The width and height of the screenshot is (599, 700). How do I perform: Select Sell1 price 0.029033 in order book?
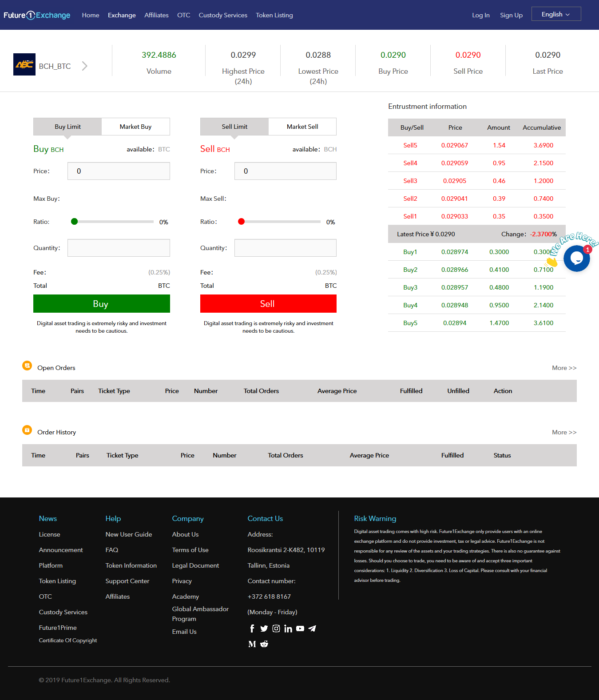click(x=455, y=216)
